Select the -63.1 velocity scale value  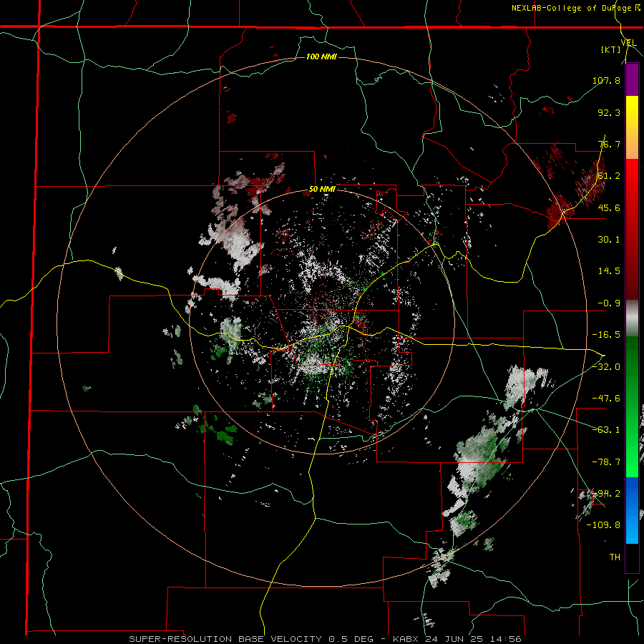click(x=606, y=430)
